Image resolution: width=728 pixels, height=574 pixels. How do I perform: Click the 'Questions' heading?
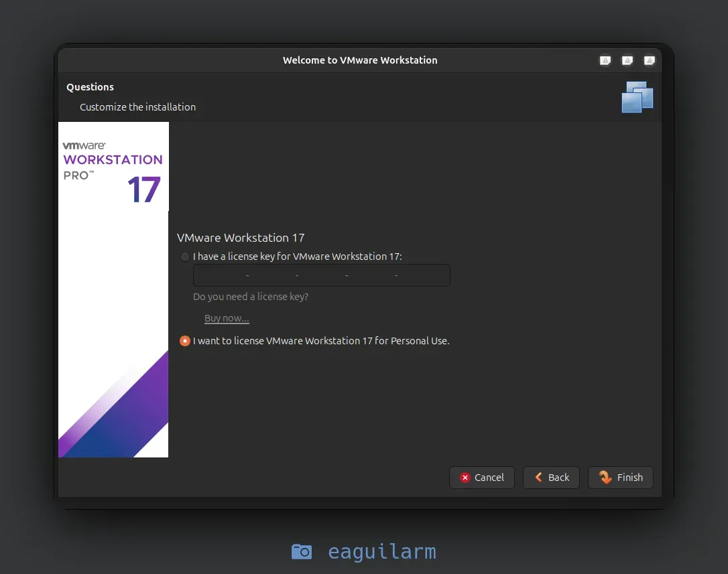point(90,86)
